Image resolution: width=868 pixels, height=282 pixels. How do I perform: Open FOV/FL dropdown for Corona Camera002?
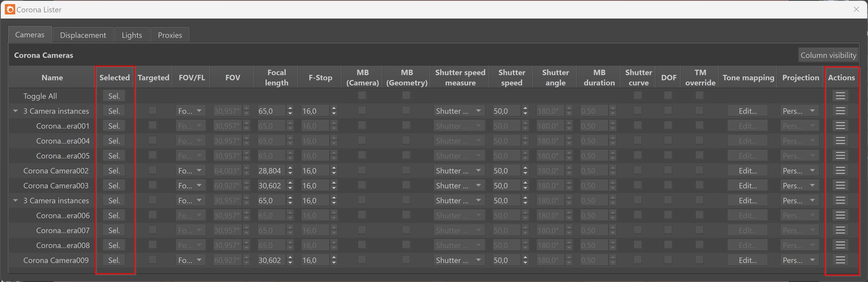coord(190,171)
